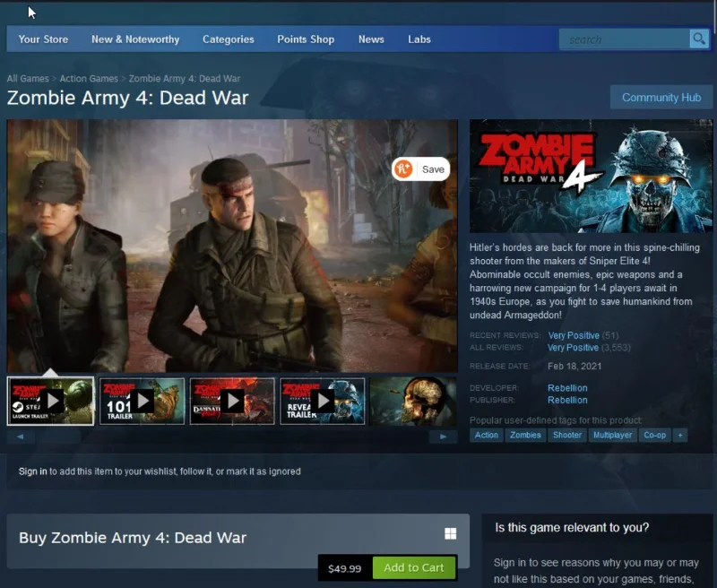Viewport: 717px width, 588px height.
Task: Open the publisher Rebellion link
Action: 567,400
